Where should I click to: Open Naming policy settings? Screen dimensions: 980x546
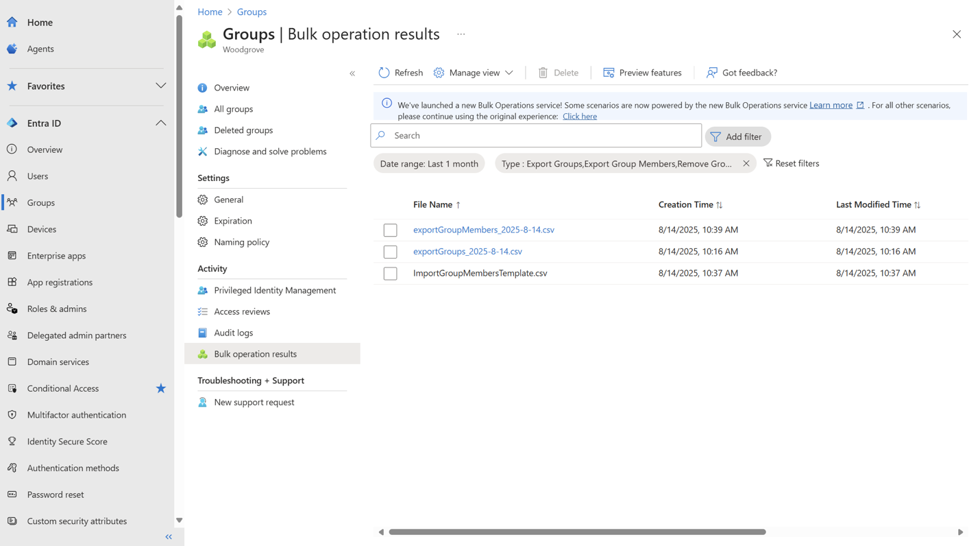(241, 242)
